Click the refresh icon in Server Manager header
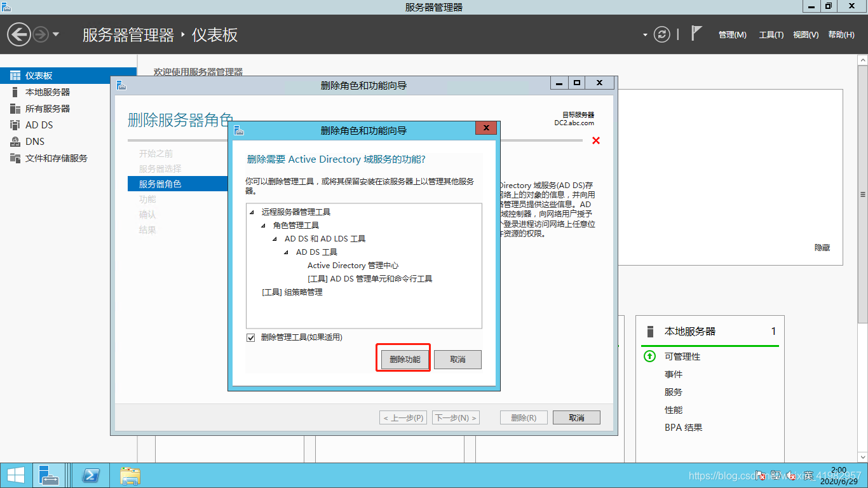This screenshot has width=868, height=488. [662, 34]
